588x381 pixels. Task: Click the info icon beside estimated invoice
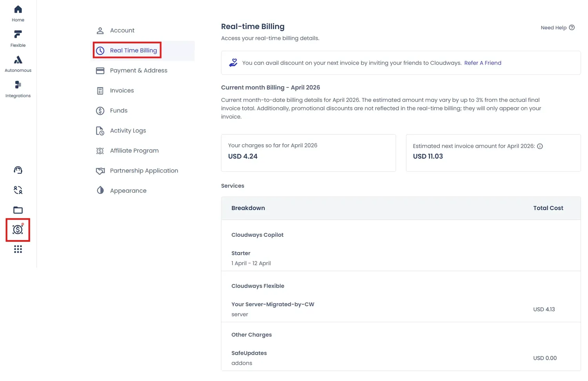pos(540,146)
